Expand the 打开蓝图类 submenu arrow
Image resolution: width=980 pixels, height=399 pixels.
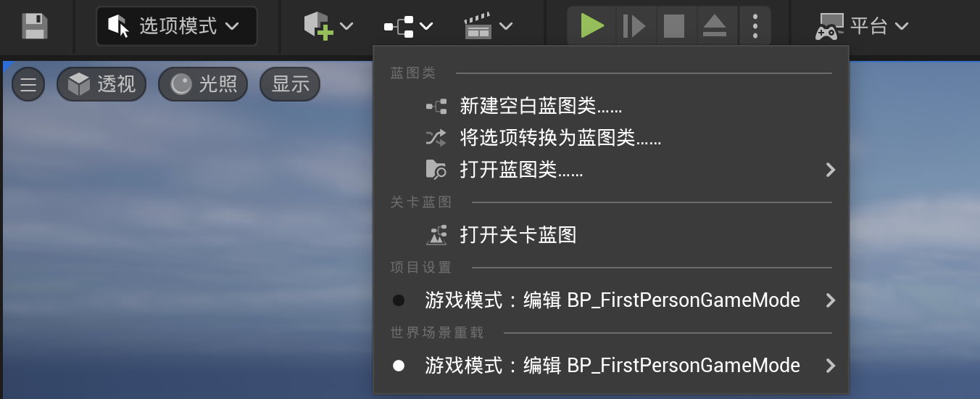click(x=831, y=170)
